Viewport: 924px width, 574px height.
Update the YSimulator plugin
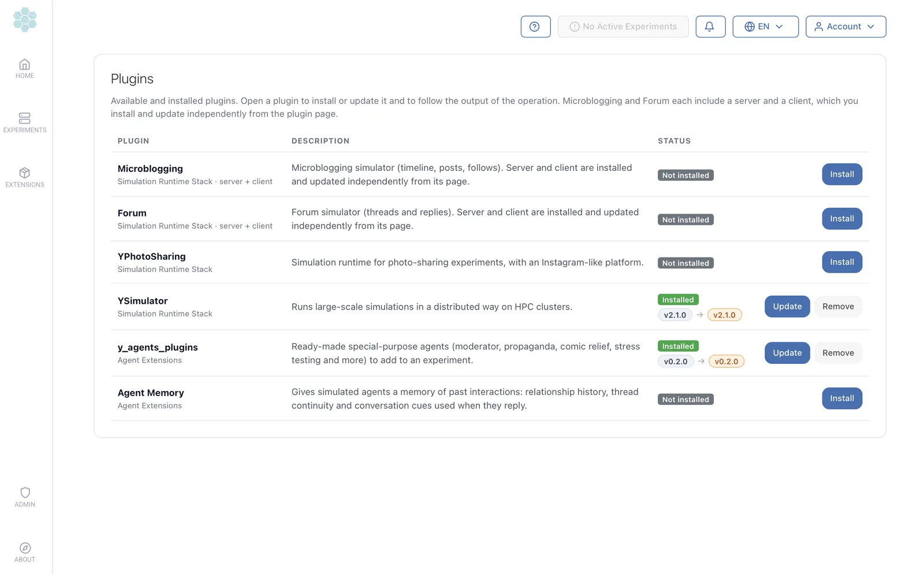click(787, 307)
